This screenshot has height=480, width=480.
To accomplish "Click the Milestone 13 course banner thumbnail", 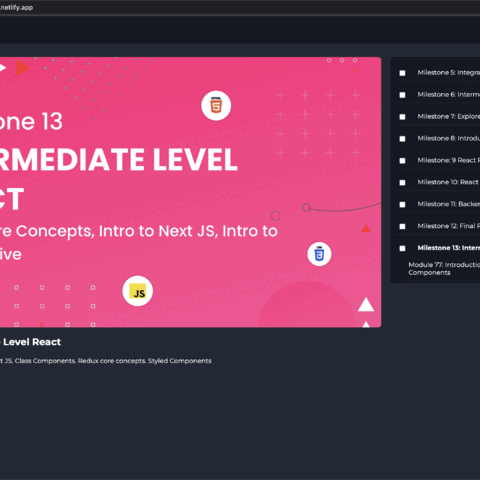I will click(x=190, y=192).
